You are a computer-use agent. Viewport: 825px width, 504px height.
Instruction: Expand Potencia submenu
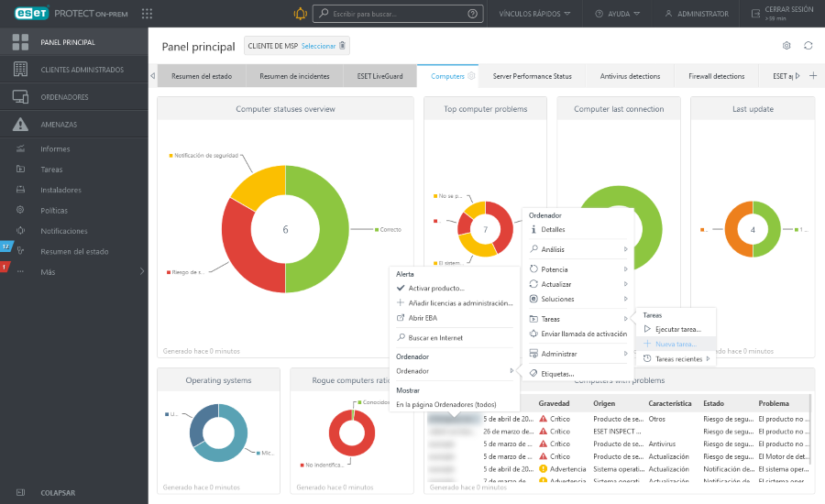click(577, 269)
